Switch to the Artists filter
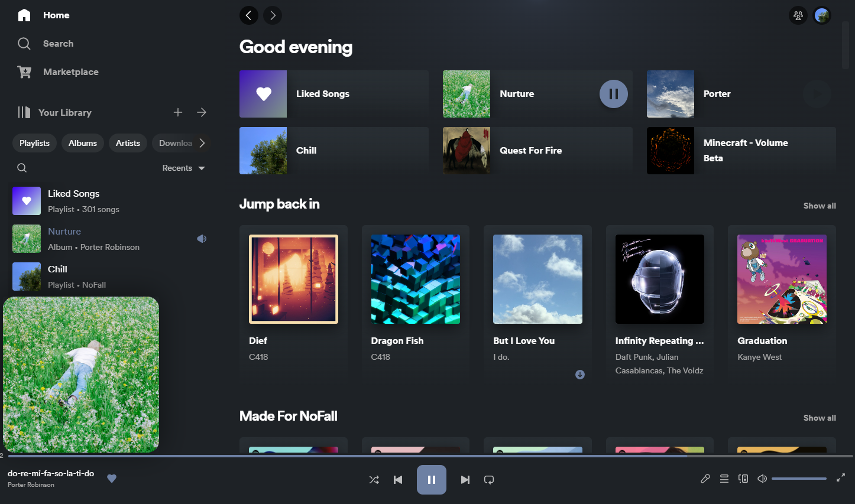 (128, 142)
